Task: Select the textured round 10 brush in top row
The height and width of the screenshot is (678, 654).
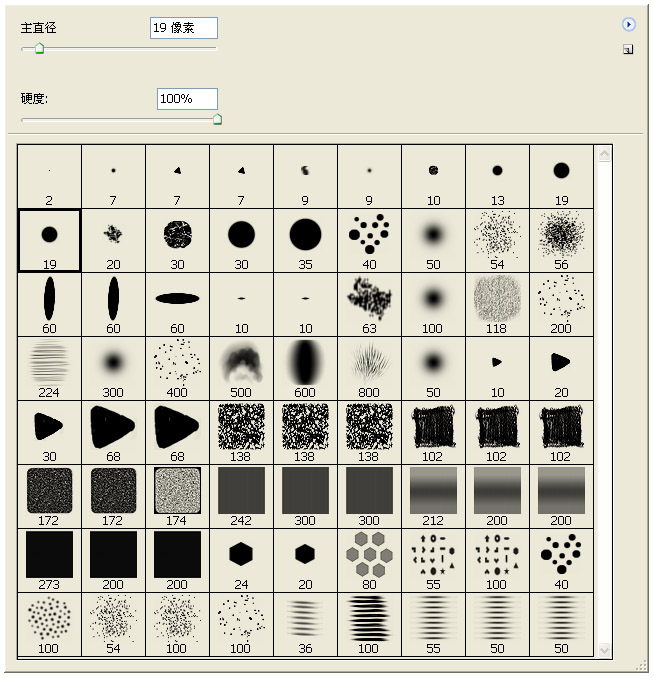Action: [x=433, y=176]
